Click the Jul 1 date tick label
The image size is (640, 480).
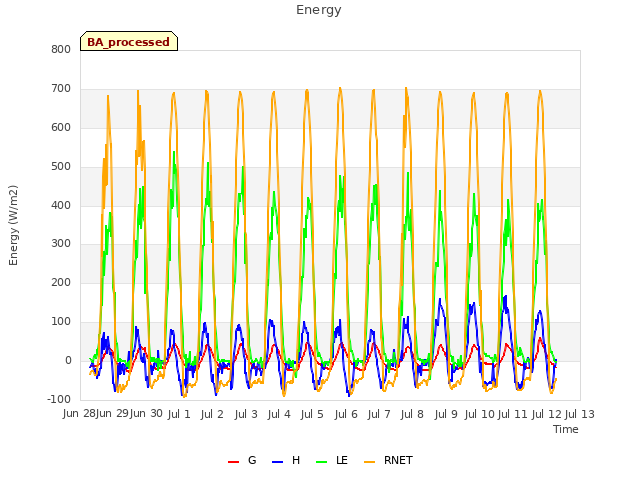pyautogui.click(x=179, y=414)
